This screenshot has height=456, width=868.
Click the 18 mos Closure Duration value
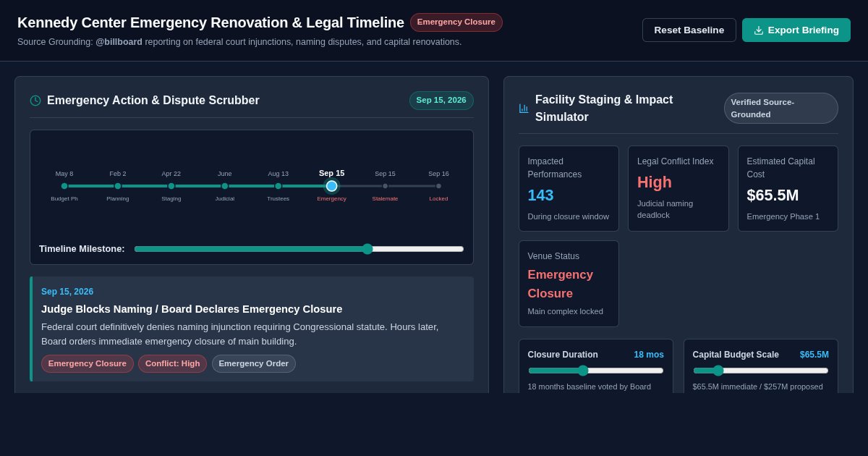649,355
